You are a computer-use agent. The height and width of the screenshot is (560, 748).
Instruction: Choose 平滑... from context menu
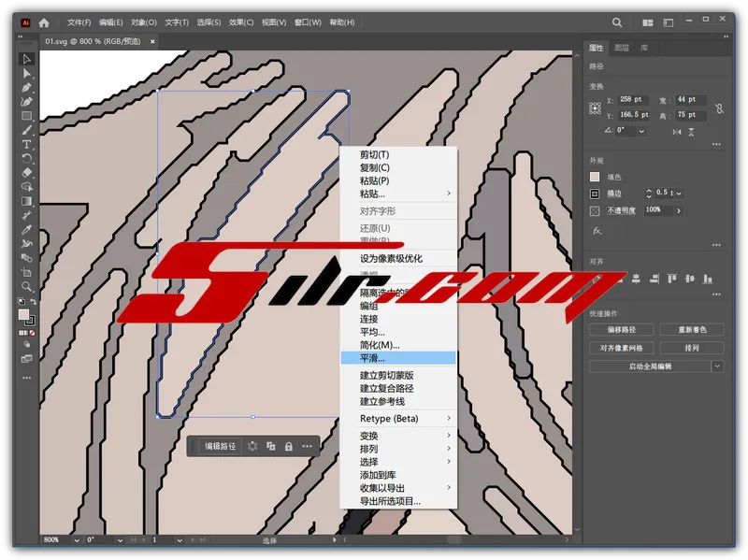tap(398, 358)
